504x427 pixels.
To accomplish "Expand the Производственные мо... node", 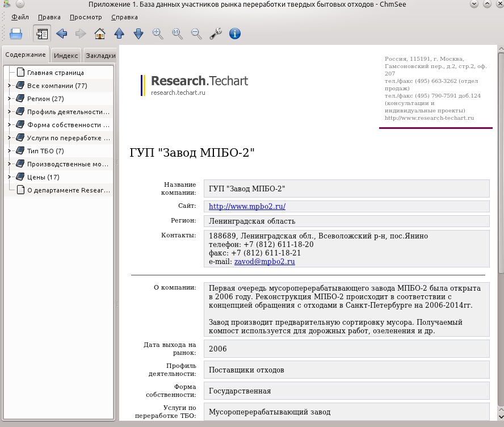I will pos(9,164).
